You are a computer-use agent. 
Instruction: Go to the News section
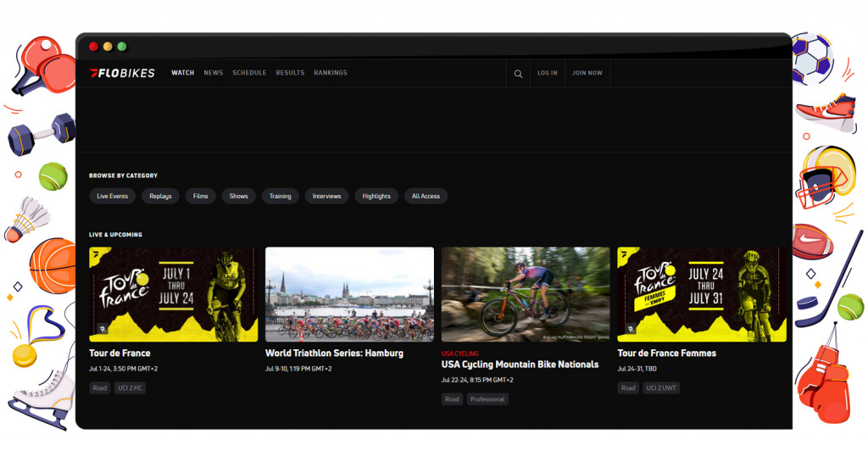tap(213, 73)
